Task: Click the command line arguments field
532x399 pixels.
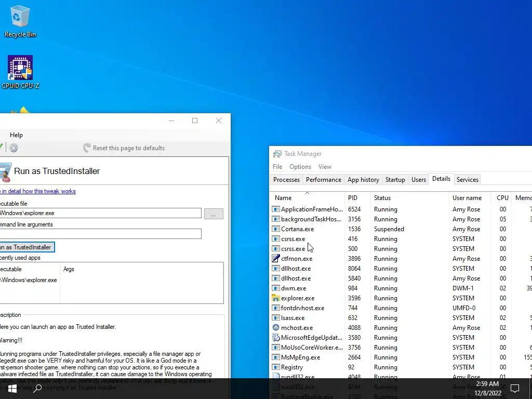Action: 100,234
